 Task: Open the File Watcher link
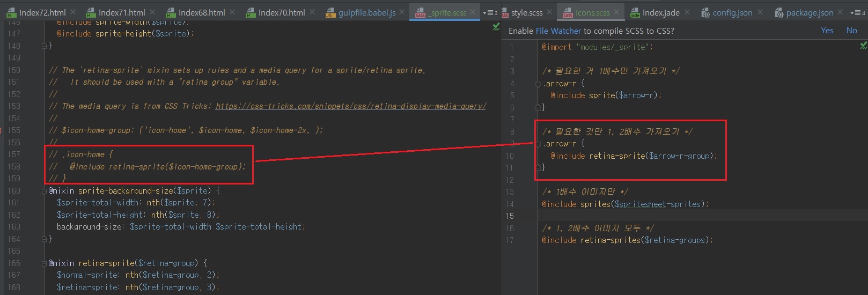(x=558, y=31)
